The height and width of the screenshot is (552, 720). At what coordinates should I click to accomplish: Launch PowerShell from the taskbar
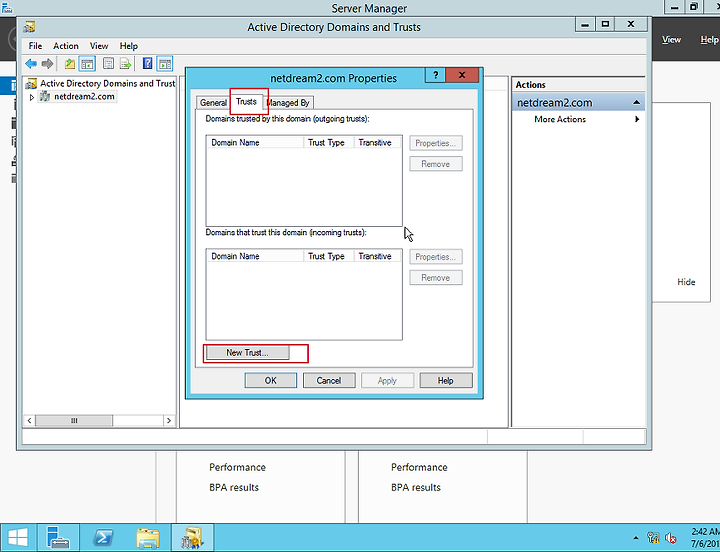[103, 537]
